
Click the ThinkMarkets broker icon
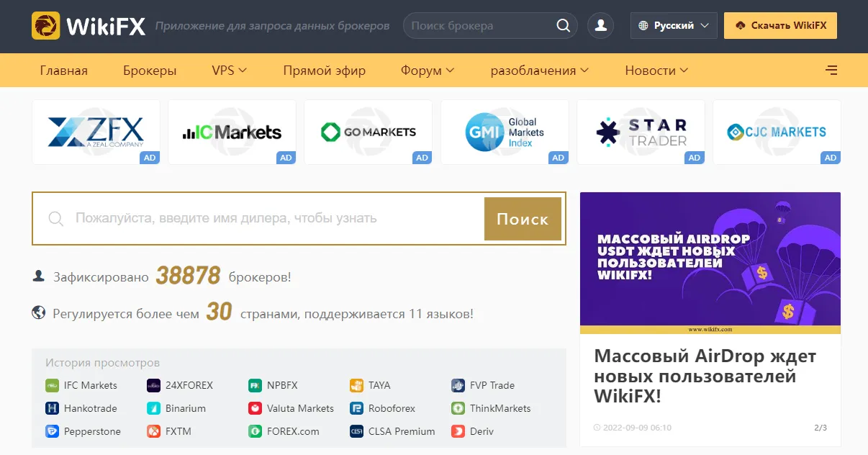pos(458,408)
